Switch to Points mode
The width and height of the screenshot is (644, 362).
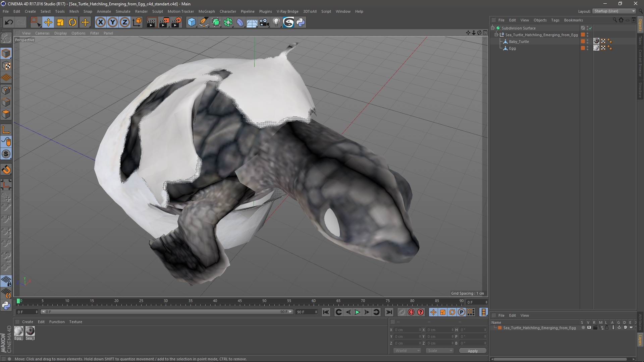tap(6, 90)
